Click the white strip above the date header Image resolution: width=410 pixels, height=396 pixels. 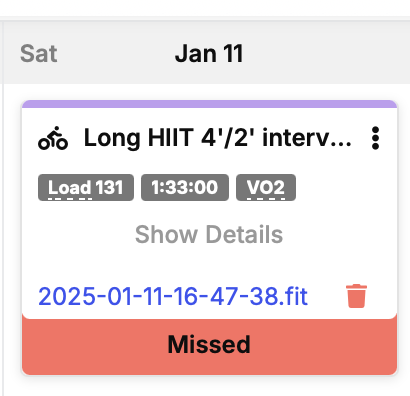205,8
